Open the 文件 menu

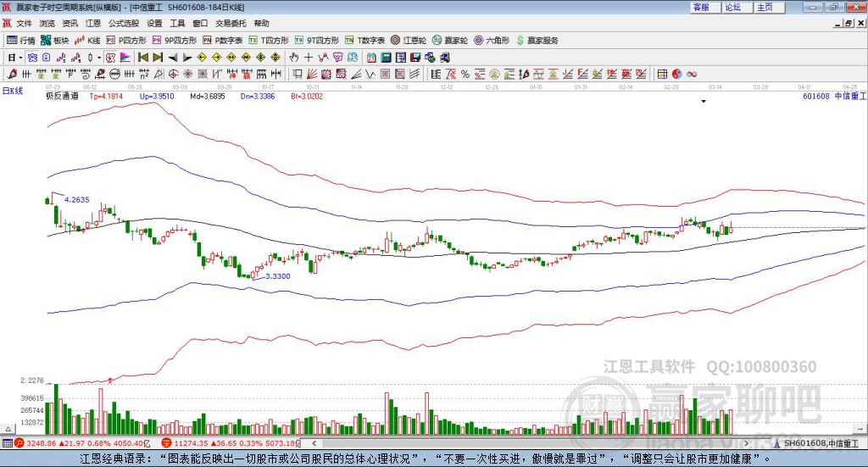(x=24, y=23)
